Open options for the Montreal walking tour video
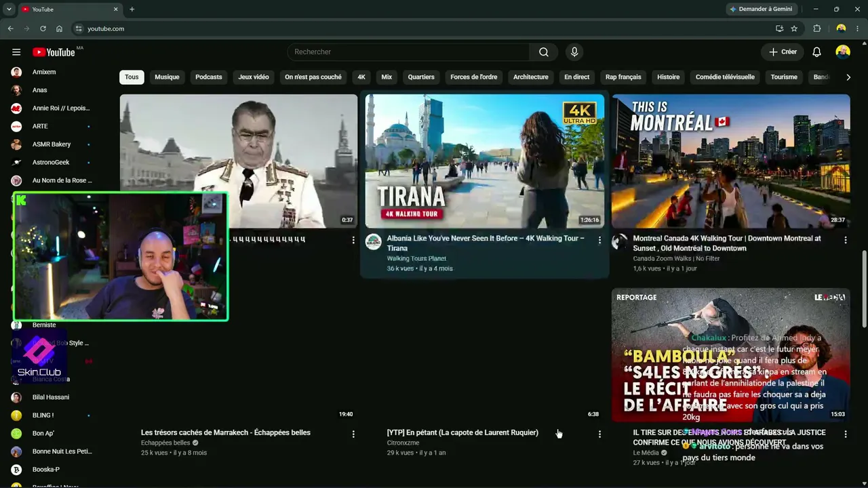This screenshot has height=488, width=868. tap(846, 240)
